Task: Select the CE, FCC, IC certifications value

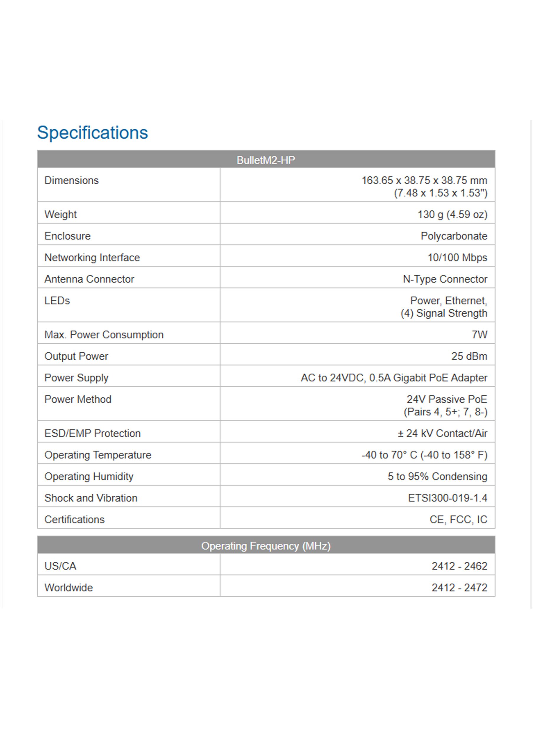Action: tap(458, 519)
